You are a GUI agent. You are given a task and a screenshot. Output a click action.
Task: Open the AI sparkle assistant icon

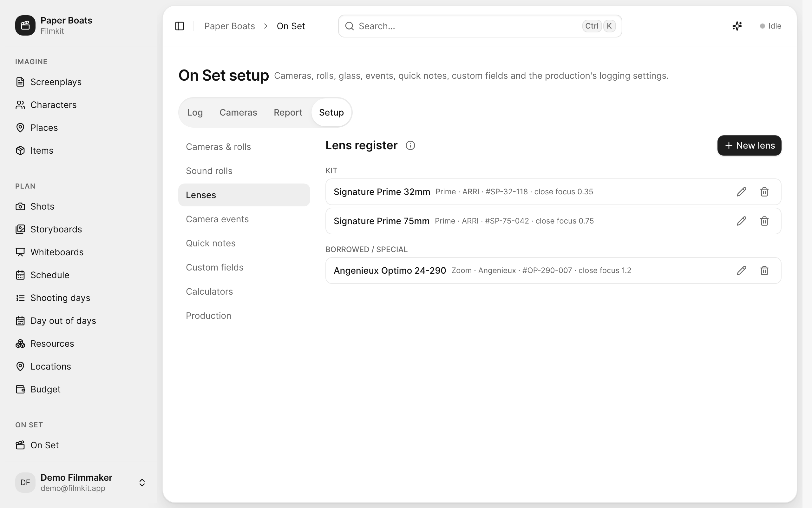click(x=737, y=26)
